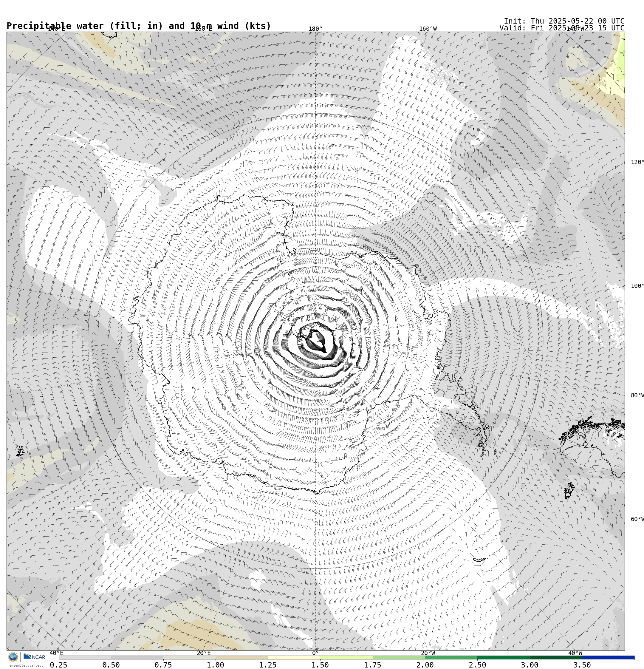
Task: Click the 0° longitude label at bottom
Action: pyautogui.click(x=315, y=653)
